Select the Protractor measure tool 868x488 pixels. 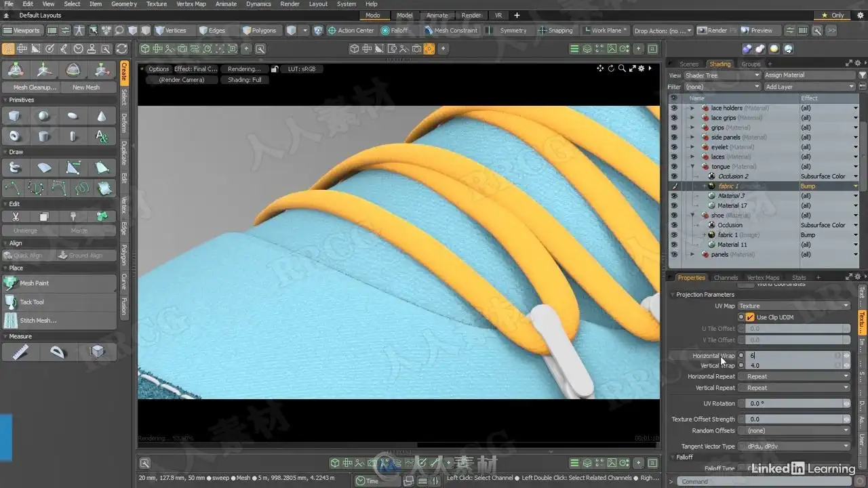point(58,352)
